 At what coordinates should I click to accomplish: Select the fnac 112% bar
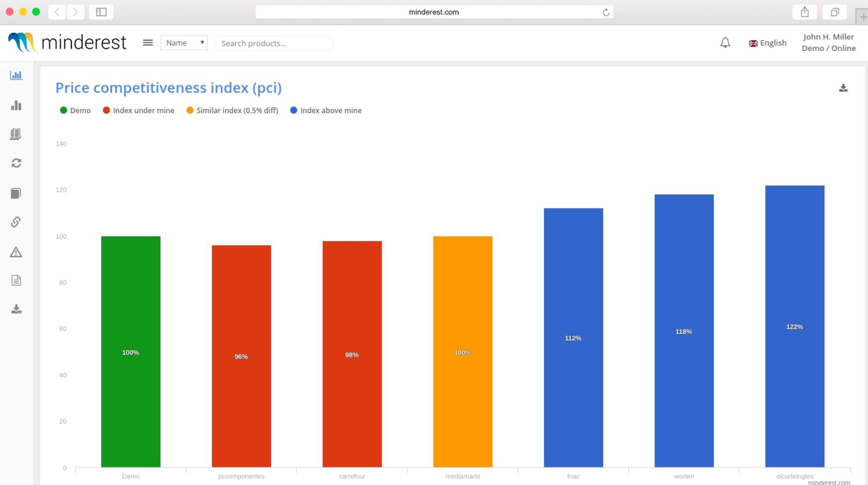point(574,338)
